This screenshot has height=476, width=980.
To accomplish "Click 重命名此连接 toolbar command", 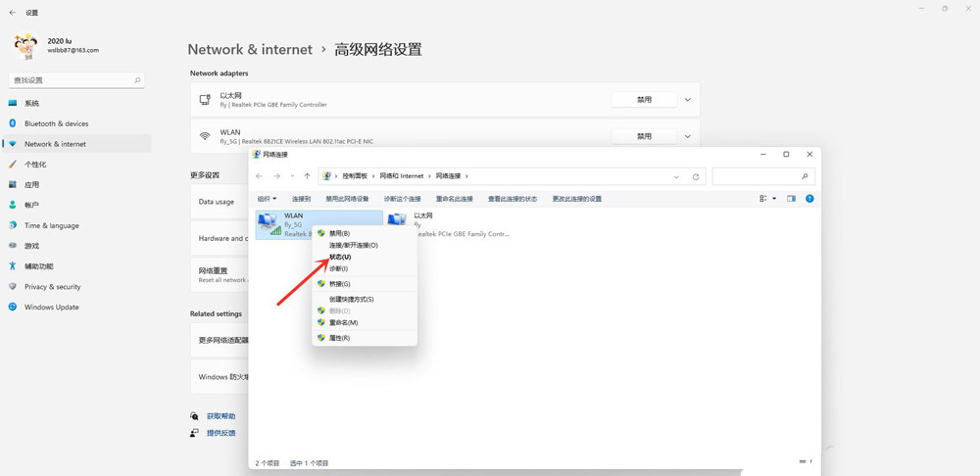I will tap(455, 199).
